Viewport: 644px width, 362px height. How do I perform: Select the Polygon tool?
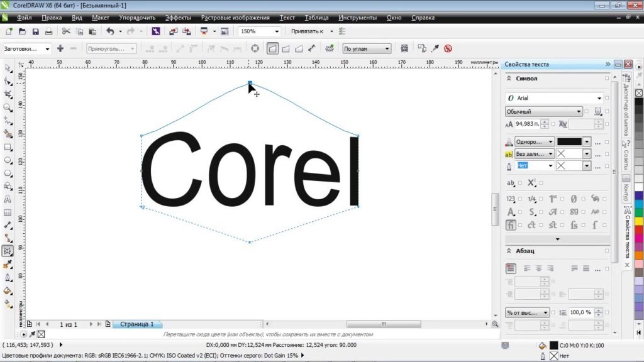(x=8, y=173)
